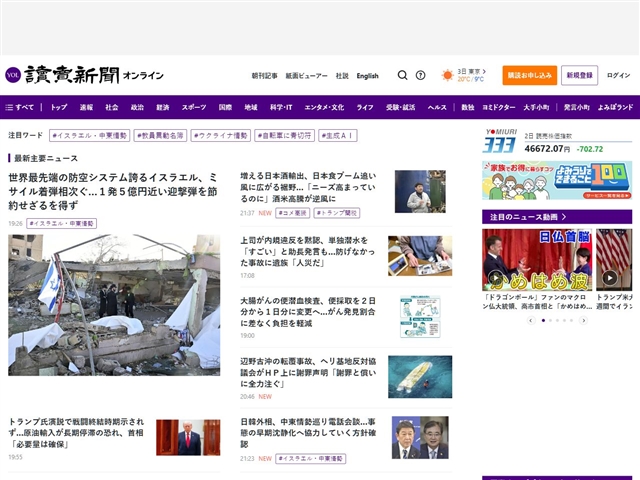640x480 pixels.
Task: Expand the 東京 weather chevron
Action: [484, 71]
